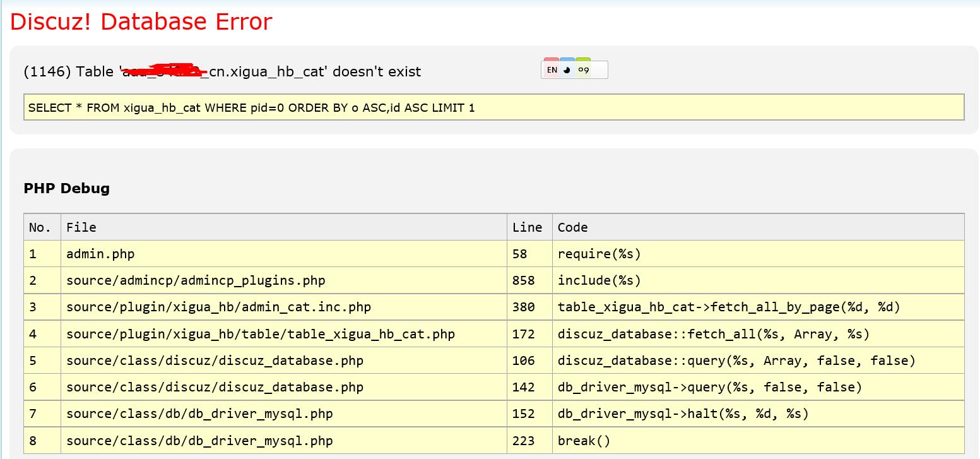Image resolution: width=980 pixels, height=459 pixels.
Task: Click the 'Code' column header
Action: (x=759, y=227)
